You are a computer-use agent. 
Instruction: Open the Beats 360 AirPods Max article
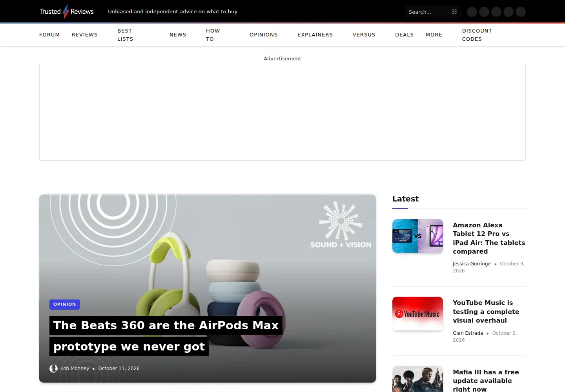coord(166,336)
